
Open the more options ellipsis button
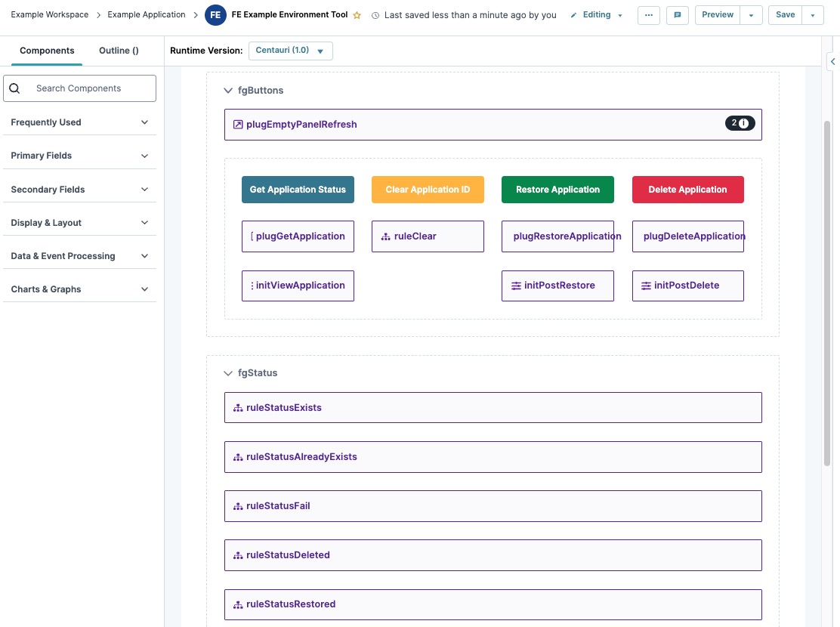[x=648, y=15]
